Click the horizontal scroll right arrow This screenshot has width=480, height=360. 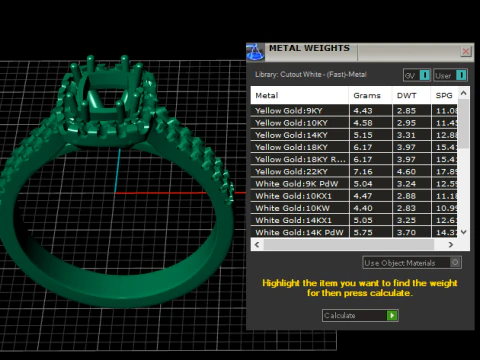point(451,245)
